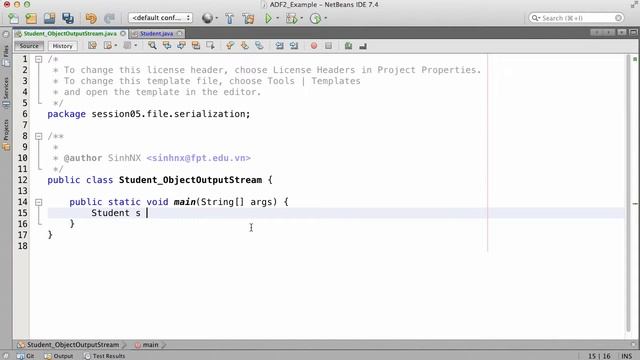Toggle highlight search in editor toolbar
Screen dimensions: 640x360
pos(196,46)
